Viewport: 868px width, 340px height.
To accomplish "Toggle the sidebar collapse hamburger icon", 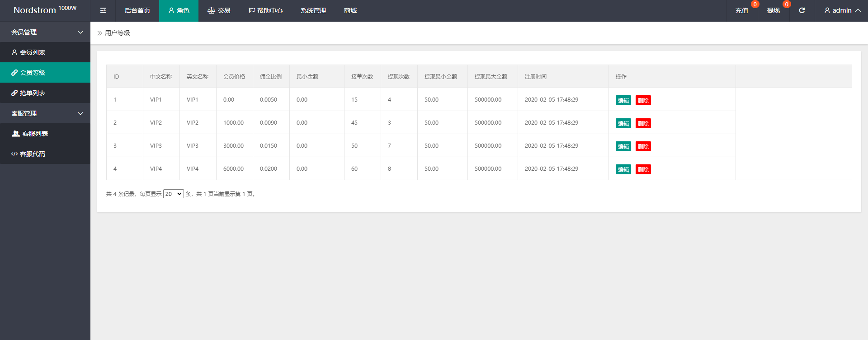I will tap(103, 10).
